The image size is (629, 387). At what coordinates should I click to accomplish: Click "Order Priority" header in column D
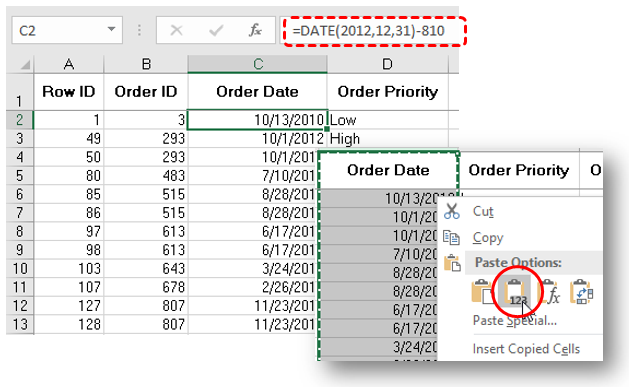tap(388, 92)
